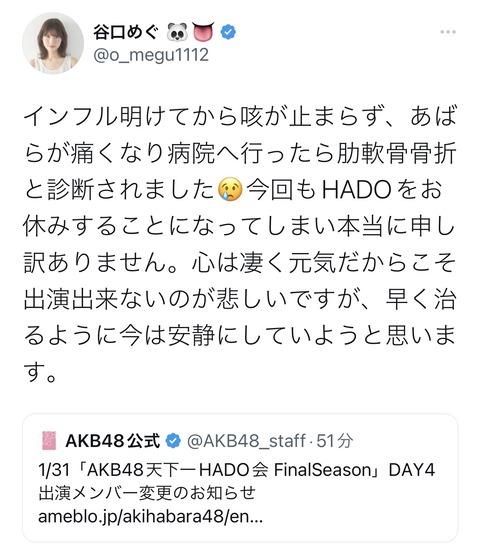Image resolution: width=480 pixels, height=552 pixels.
Task: Open the ameblo.jp/akihabara48 link
Action: 150,517
